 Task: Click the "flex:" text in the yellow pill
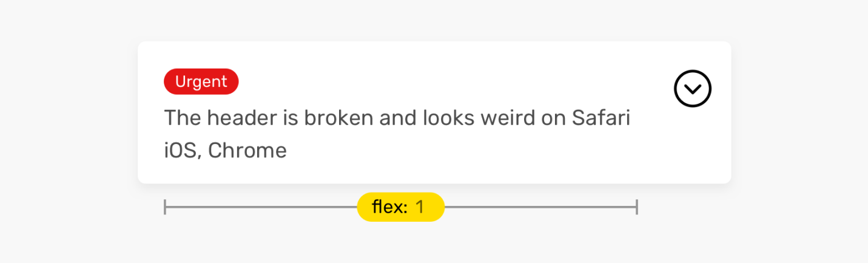click(389, 207)
